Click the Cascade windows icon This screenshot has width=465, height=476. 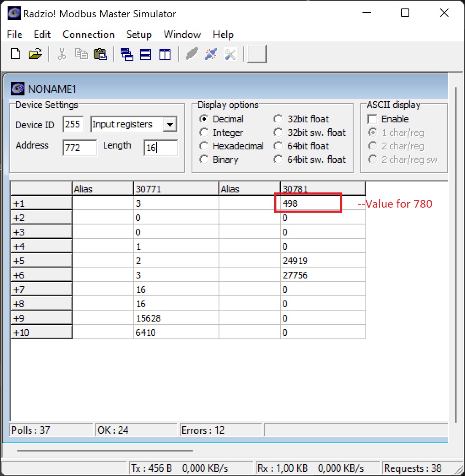coord(127,54)
